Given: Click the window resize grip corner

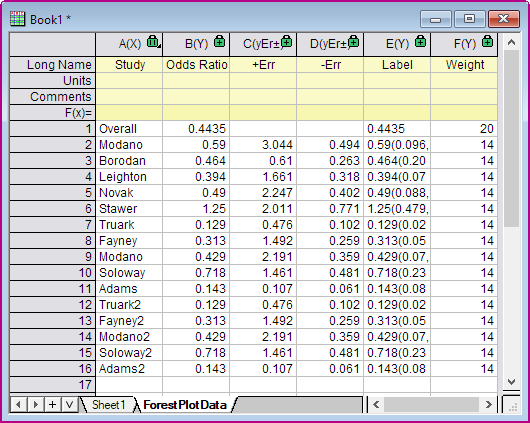Looking at the screenshot, I should click(513, 407).
